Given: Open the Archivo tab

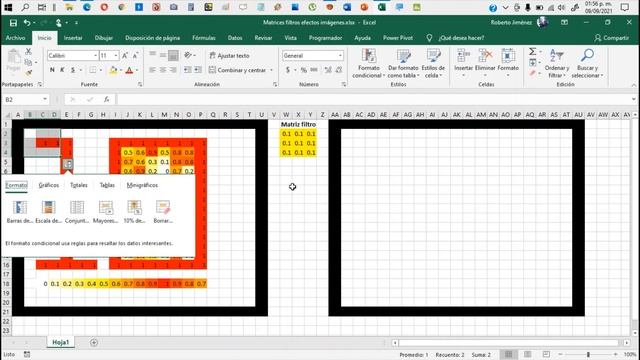Looking at the screenshot, I should 16,38.
